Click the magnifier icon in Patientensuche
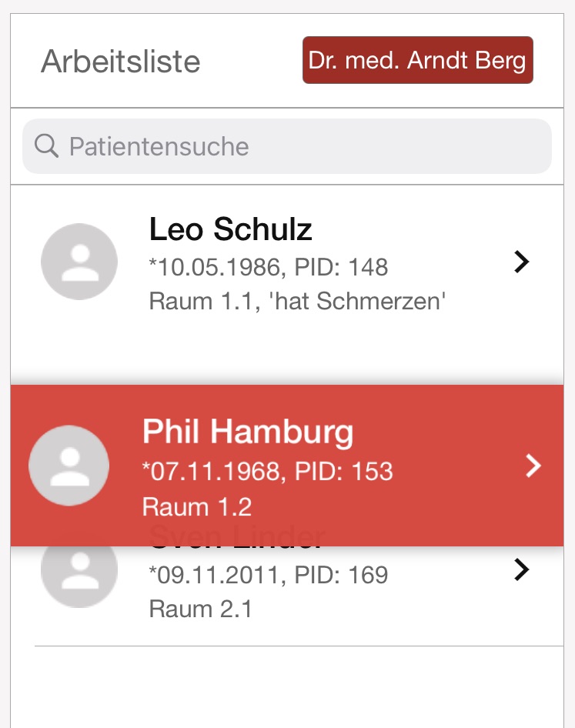Screen dimensions: 575x728 (x=46, y=145)
